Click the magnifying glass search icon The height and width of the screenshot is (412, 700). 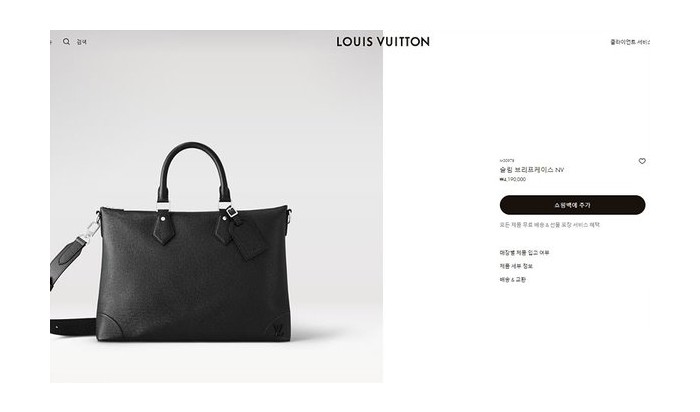click(66, 42)
